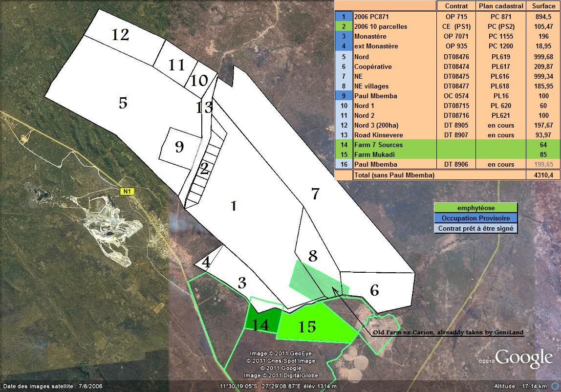Click the Google logo watermark
Viewport: 561px width, 392px height.
pyautogui.click(x=523, y=359)
